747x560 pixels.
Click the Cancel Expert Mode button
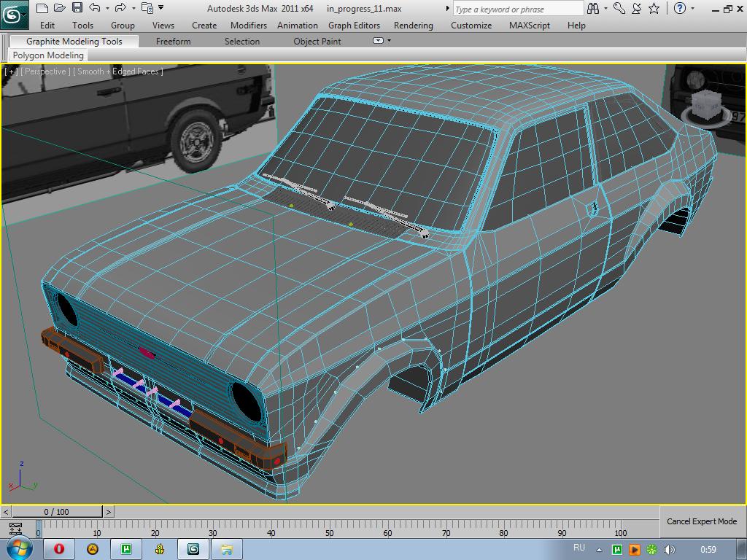[702, 521]
